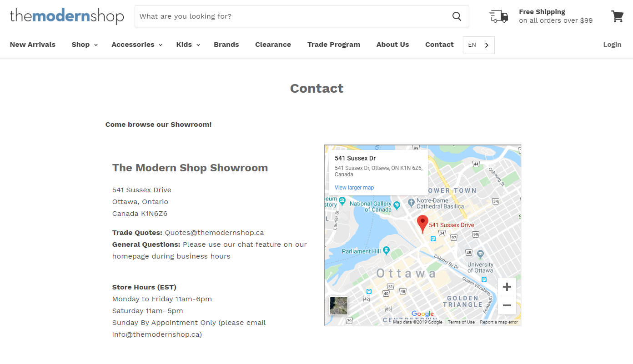Email Quotes@themodernshop.ca via the link

[x=214, y=232]
